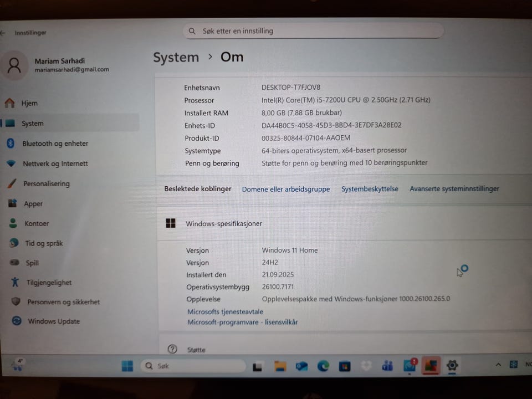This screenshot has height=399, width=532.
Task: Click System in the breadcrumb
Action: pyautogui.click(x=176, y=57)
